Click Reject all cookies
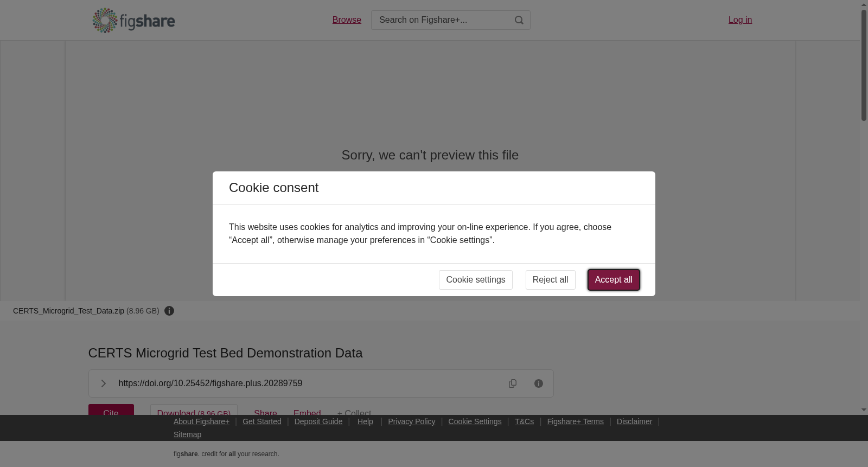The width and height of the screenshot is (868, 467). (x=550, y=280)
